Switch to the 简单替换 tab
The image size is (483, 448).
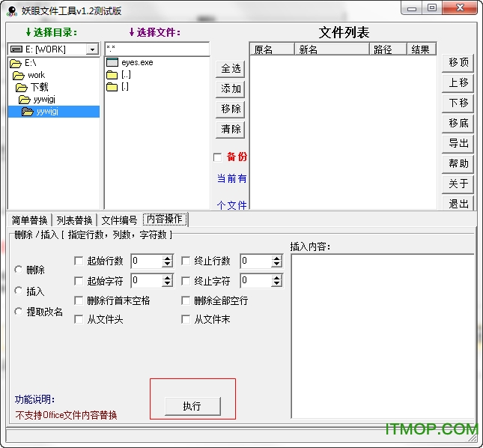29,220
